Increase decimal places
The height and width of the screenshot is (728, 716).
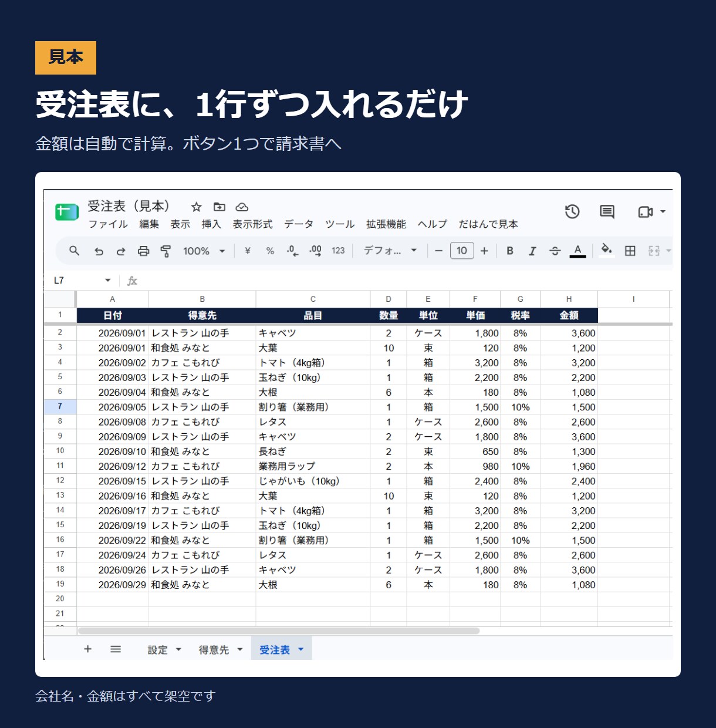pos(315,251)
